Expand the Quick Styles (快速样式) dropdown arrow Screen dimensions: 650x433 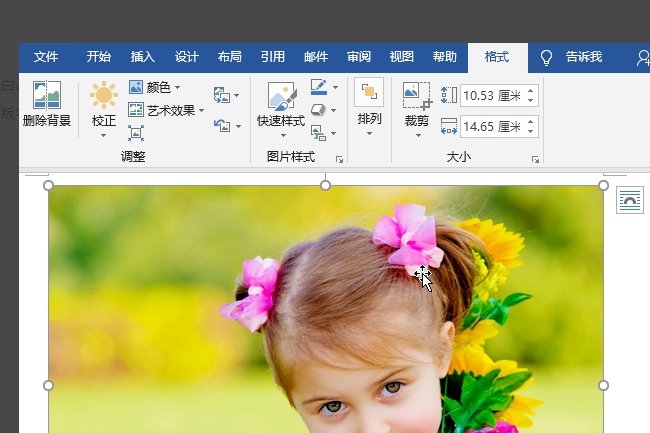coord(283,135)
